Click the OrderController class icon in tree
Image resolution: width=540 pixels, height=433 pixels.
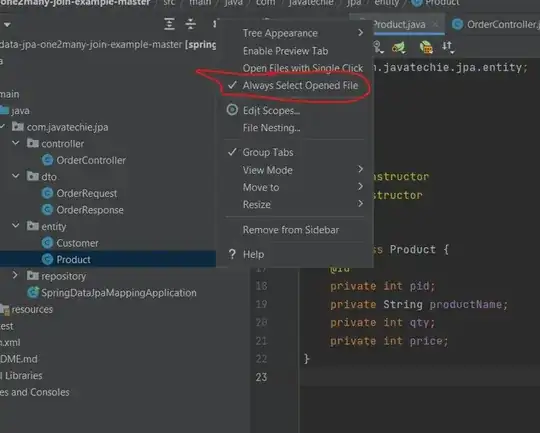coord(47,160)
